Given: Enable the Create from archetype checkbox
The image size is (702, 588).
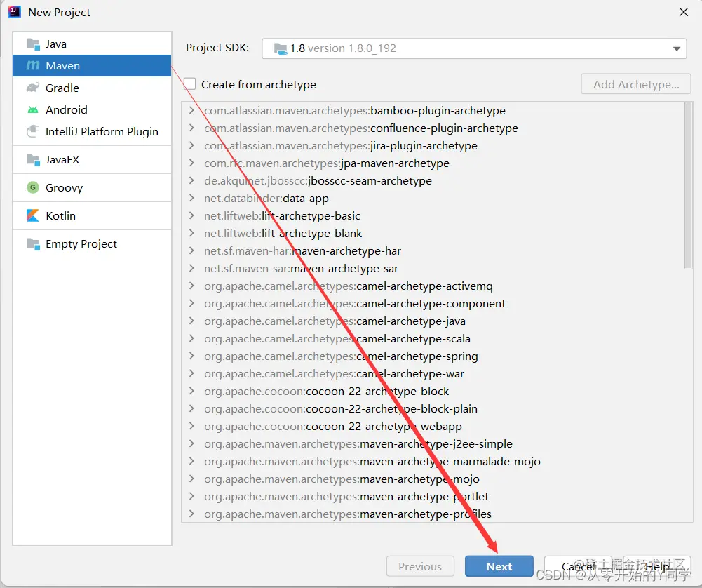Looking at the screenshot, I should click(190, 84).
